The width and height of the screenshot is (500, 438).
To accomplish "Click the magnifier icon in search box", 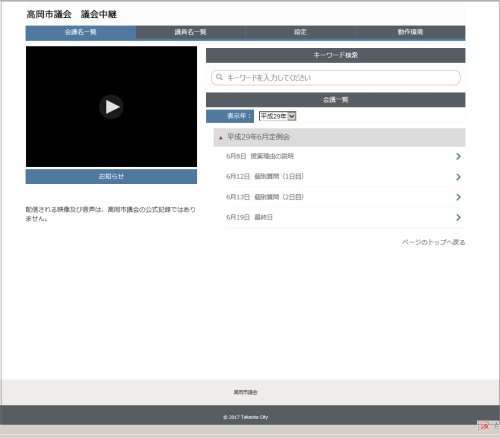I will [219, 77].
